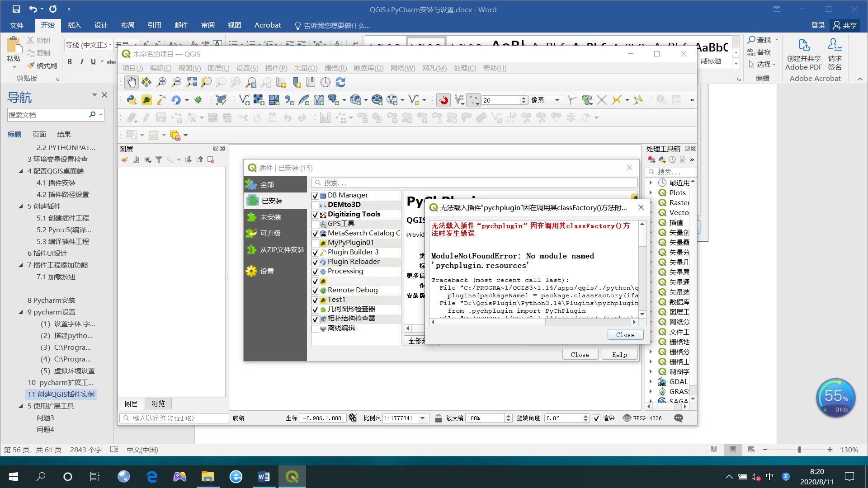The height and width of the screenshot is (488, 868).
Task: Click the green bug Remote Debug icon
Action: coord(198,100)
